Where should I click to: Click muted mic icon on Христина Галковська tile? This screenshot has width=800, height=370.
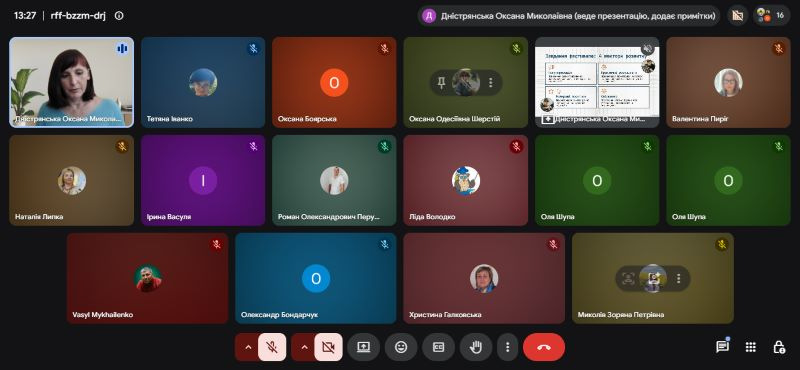tap(553, 244)
